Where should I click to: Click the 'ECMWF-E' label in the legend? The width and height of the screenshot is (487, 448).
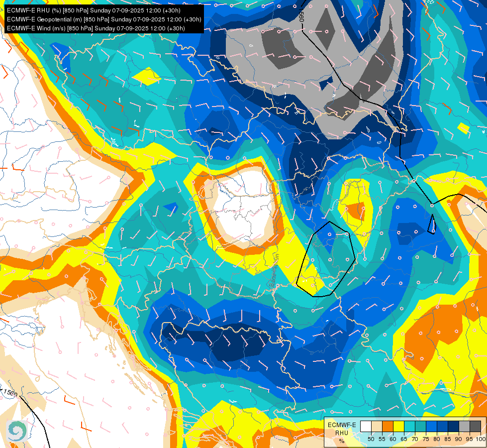click(x=342, y=425)
